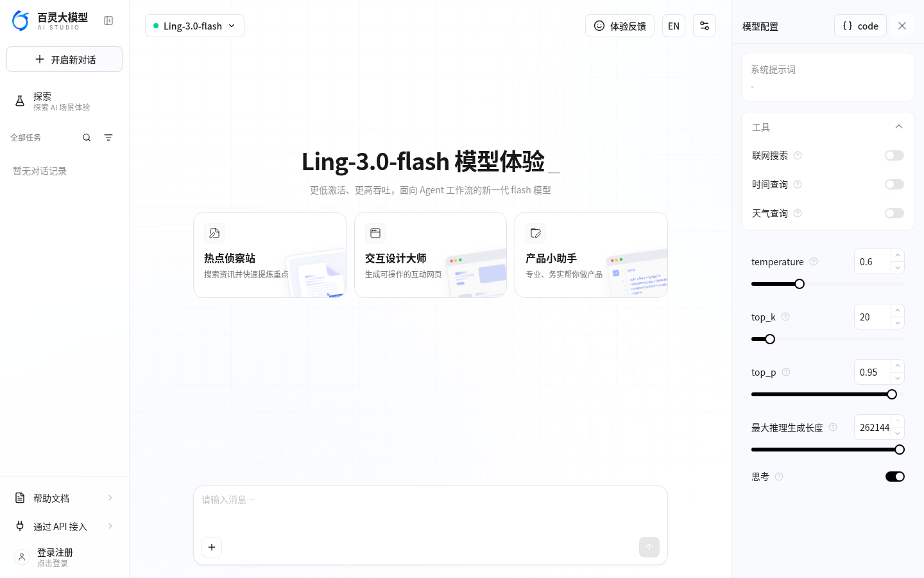Enable the 天气查询 switch
This screenshot has height=578, width=924.
click(894, 213)
